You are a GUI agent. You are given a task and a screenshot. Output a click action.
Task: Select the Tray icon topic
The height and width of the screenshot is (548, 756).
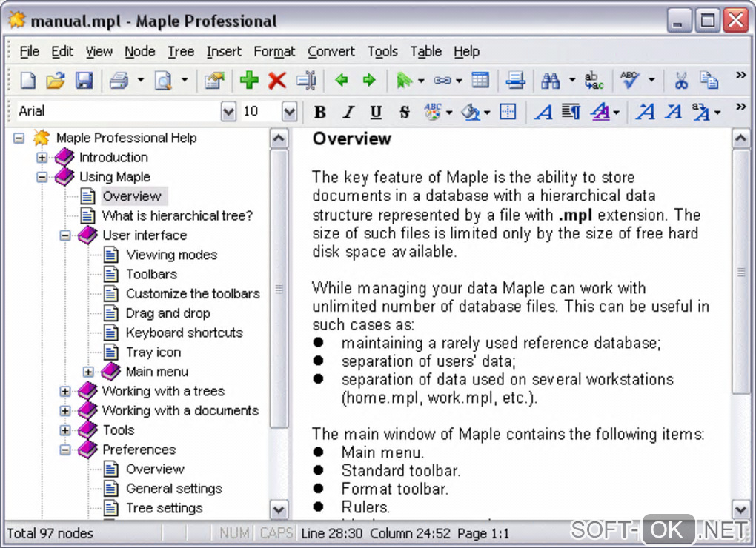pos(153,352)
